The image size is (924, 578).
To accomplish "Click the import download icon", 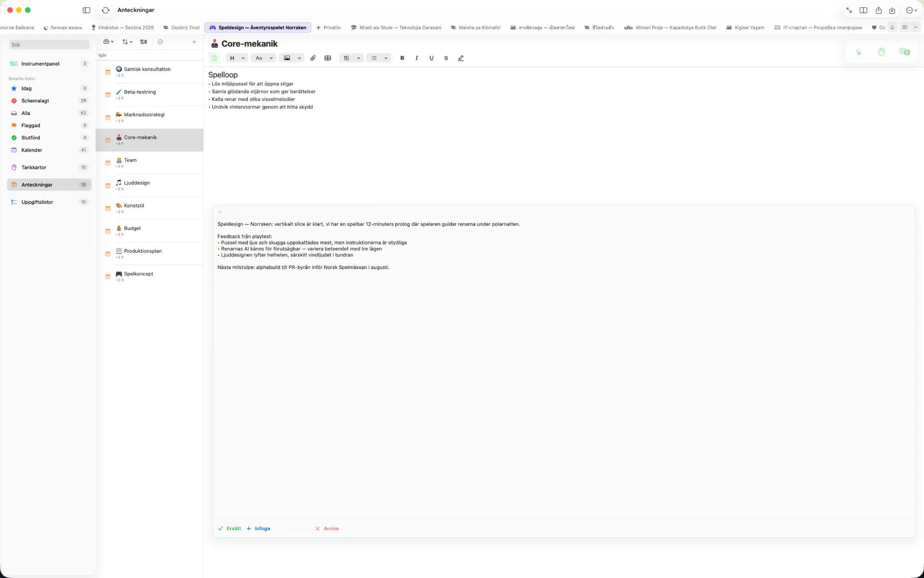I will tap(892, 10).
